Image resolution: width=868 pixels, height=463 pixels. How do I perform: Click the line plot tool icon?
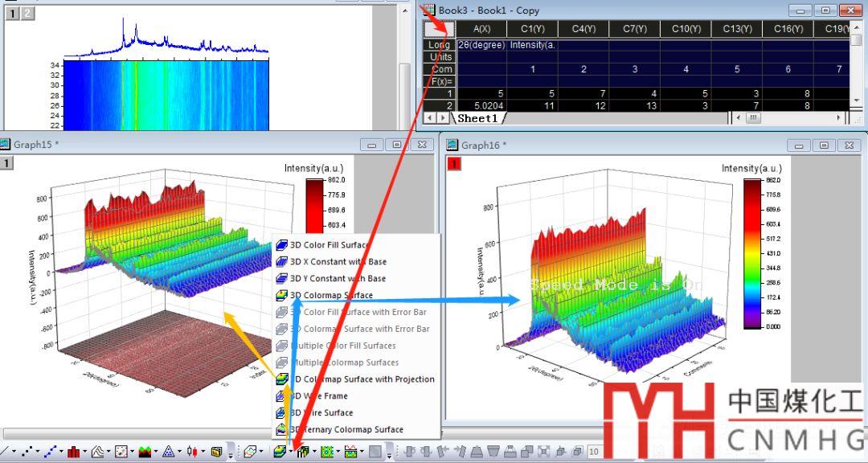[x=5, y=452]
